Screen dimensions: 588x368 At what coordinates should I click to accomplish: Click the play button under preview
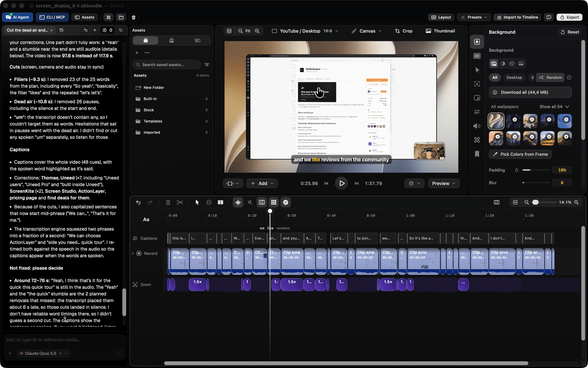coord(342,183)
